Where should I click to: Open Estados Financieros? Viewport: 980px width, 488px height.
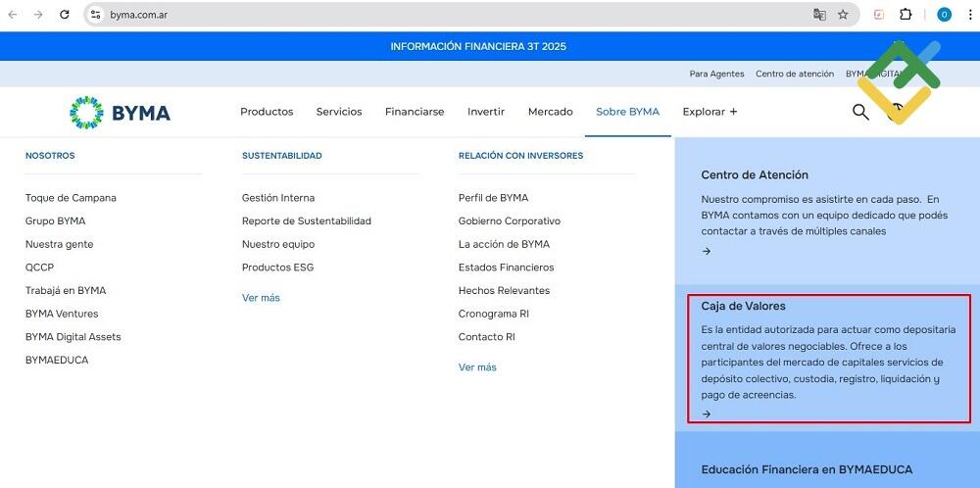pyautogui.click(x=507, y=268)
